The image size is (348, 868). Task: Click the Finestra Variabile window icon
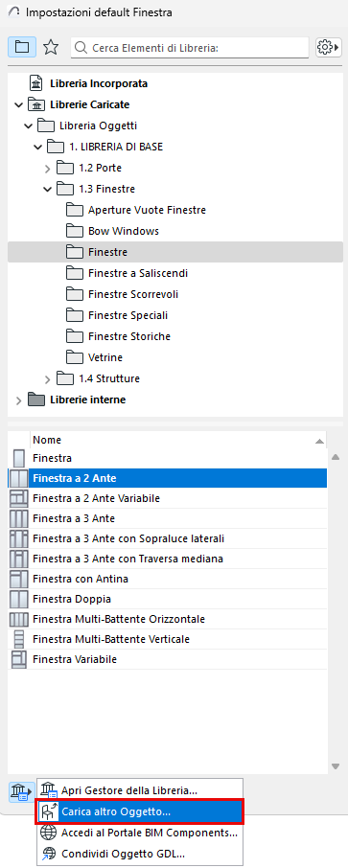(19, 659)
